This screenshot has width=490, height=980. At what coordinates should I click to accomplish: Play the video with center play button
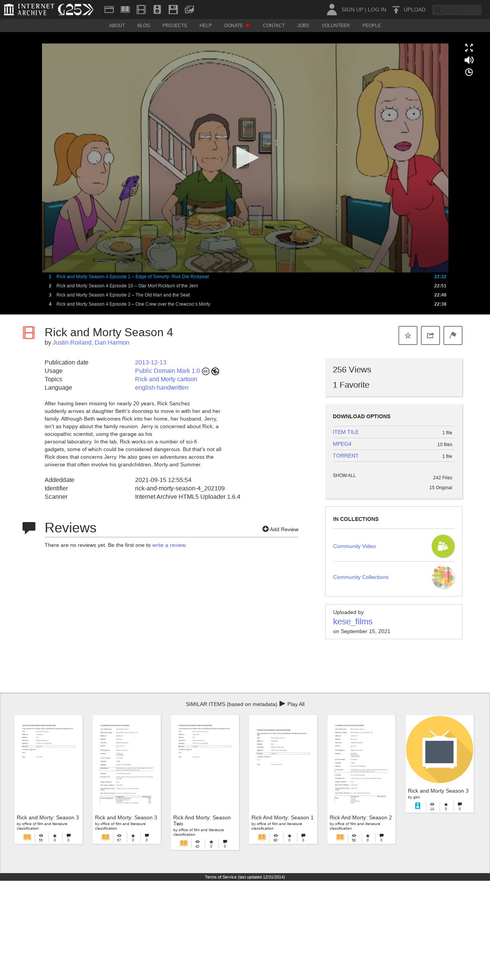(x=247, y=158)
